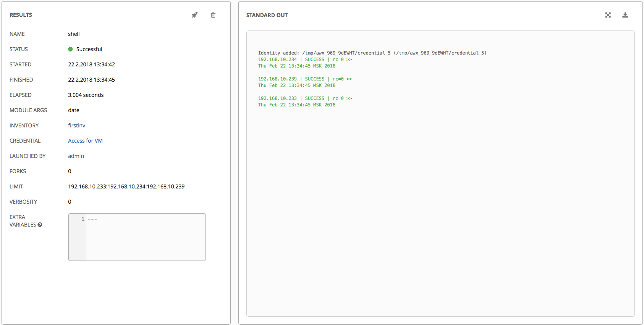
Task: Download the standard output
Action: pos(625,15)
